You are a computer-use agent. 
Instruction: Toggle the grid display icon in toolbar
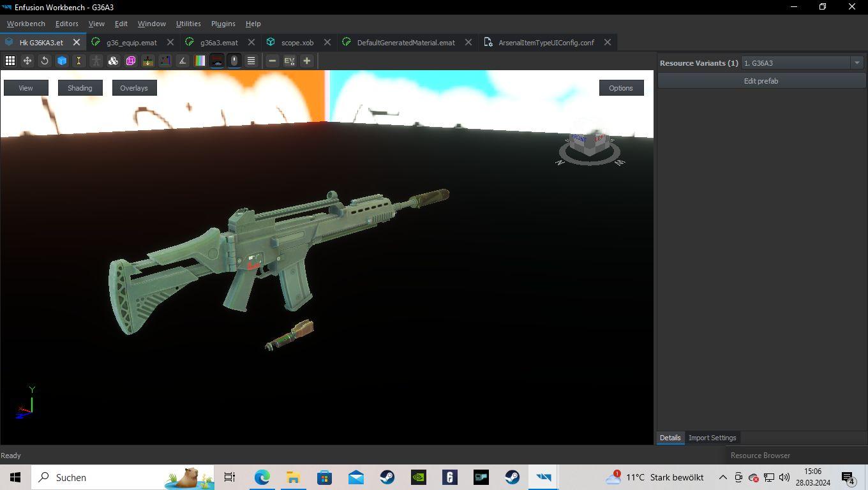click(x=10, y=61)
